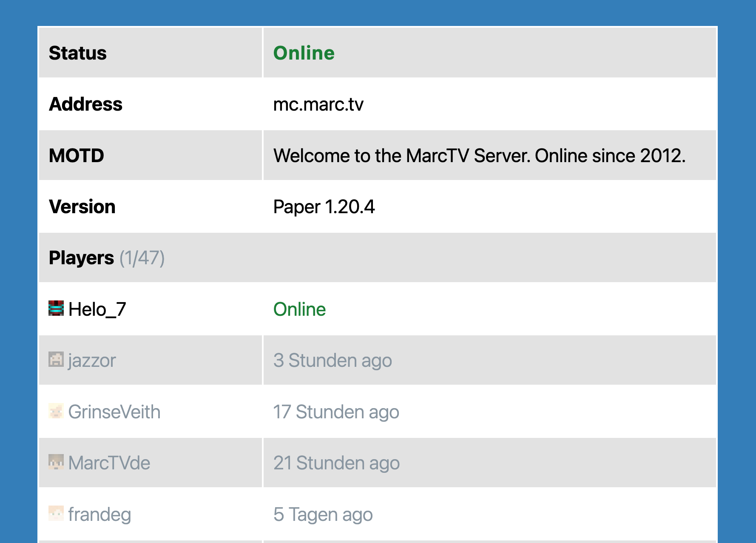756x543 pixels.
Task: Select the Helo_7 player name
Action: [x=97, y=309]
